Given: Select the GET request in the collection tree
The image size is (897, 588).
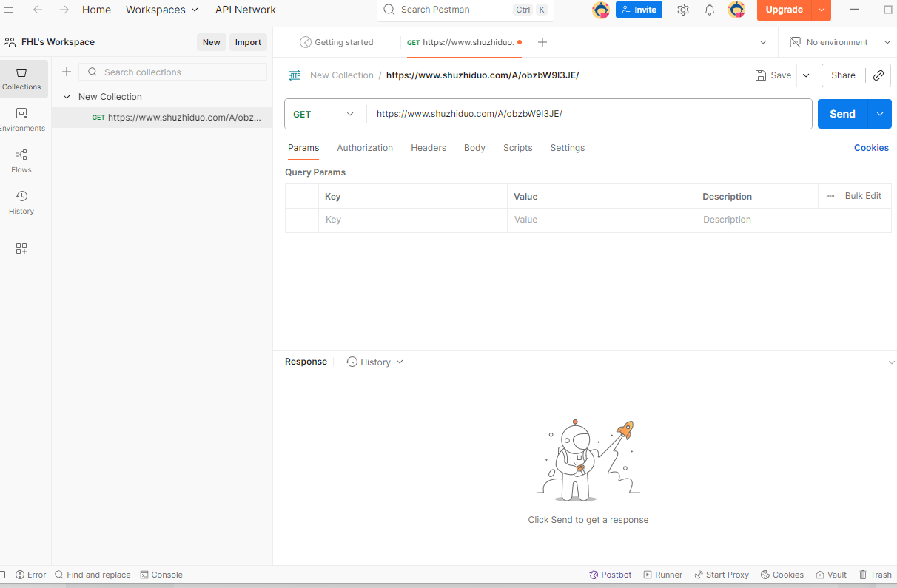Looking at the screenshot, I should point(162,118).
